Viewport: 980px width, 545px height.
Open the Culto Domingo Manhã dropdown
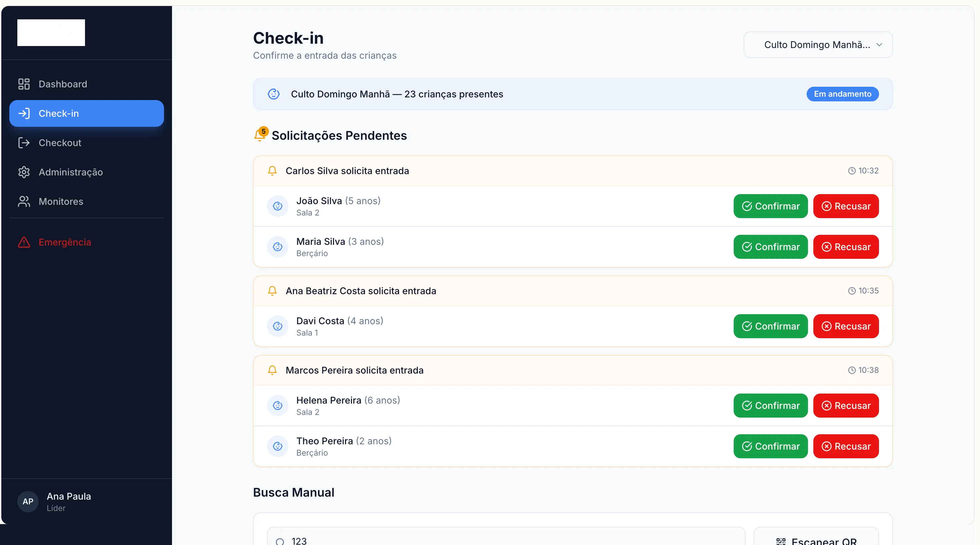point(817,45)
